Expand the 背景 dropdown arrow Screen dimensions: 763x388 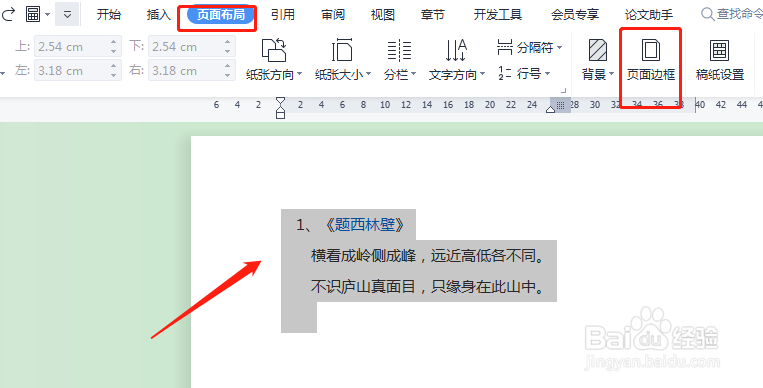(611, 74)
